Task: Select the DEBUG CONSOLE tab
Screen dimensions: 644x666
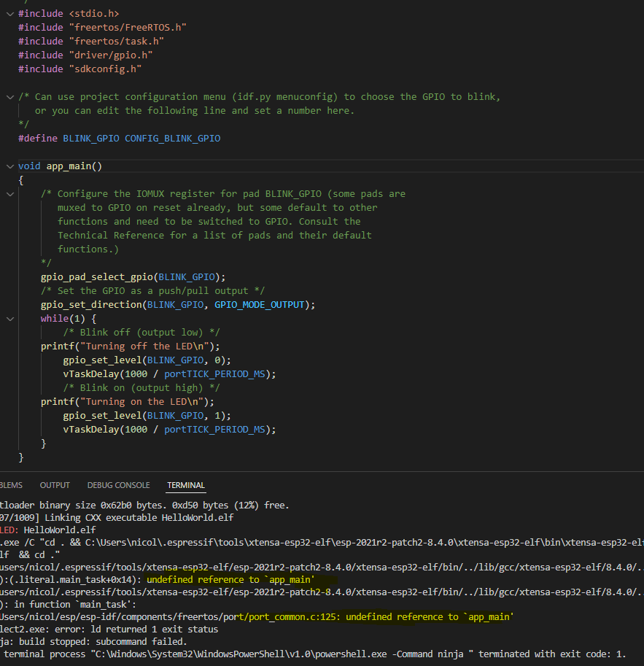Action: [x=119, y=485]
